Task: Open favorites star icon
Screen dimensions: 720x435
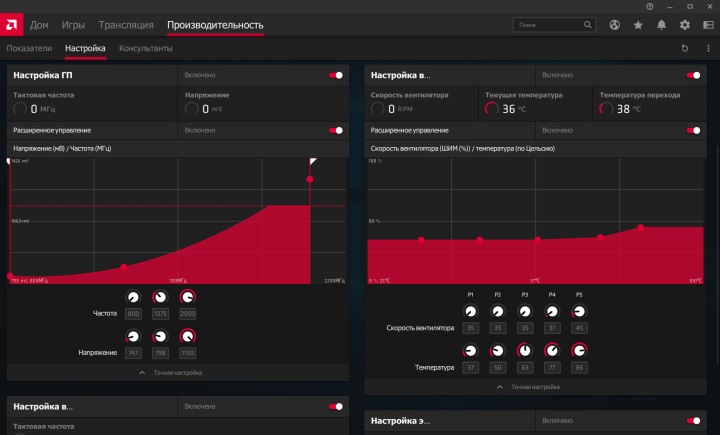Action: [638, 25]
